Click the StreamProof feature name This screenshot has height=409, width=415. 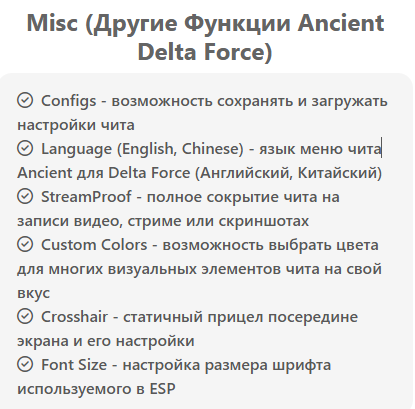[x=86, y=197]
